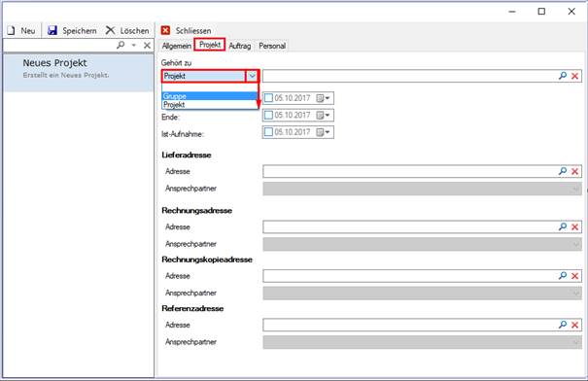Image resolution: width=588 pixels, height=381 pixels.
Task: Enable the Ende date checkbox
Action: (268, 115)
